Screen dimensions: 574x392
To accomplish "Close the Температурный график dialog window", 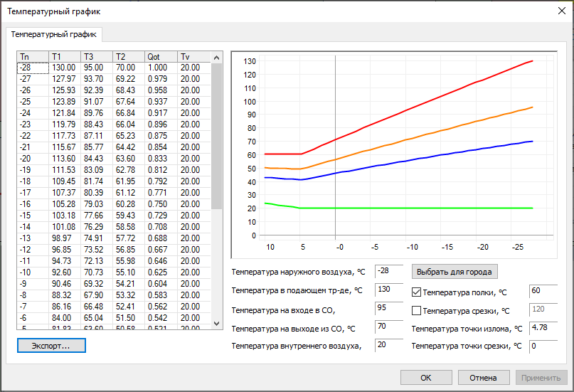I will coord(556,11).
